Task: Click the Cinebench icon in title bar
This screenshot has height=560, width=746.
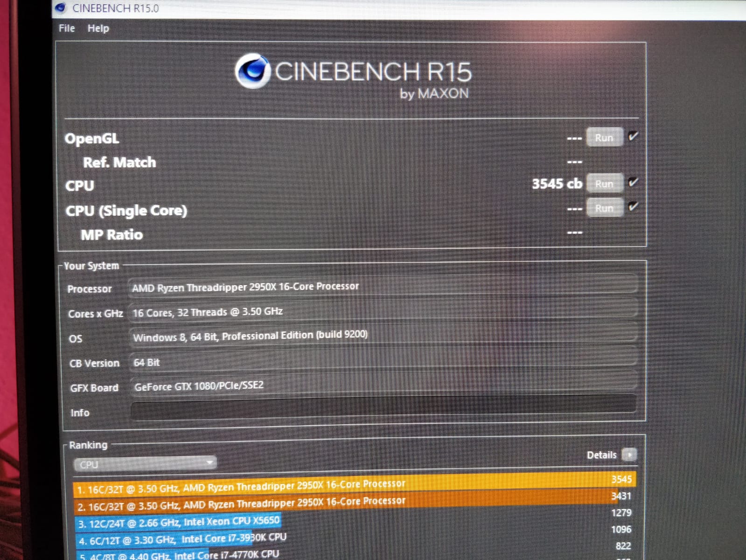Action: tap(61, 8)
